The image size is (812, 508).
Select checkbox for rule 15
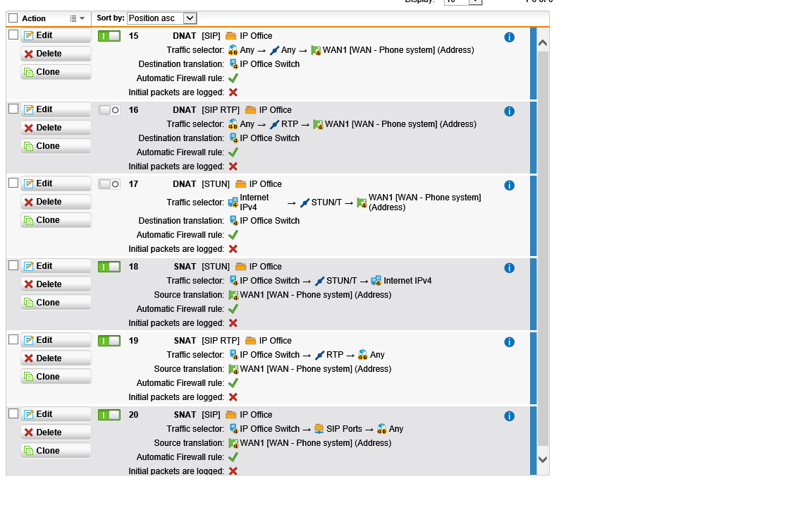13,35
